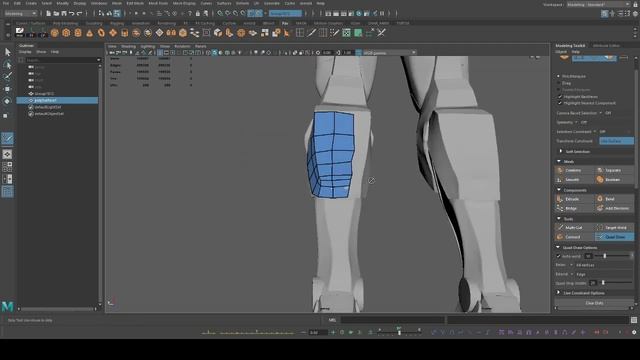Click the Multi-Cut shelf icon
Screen dimensions: 640x360
pos(311,33)
